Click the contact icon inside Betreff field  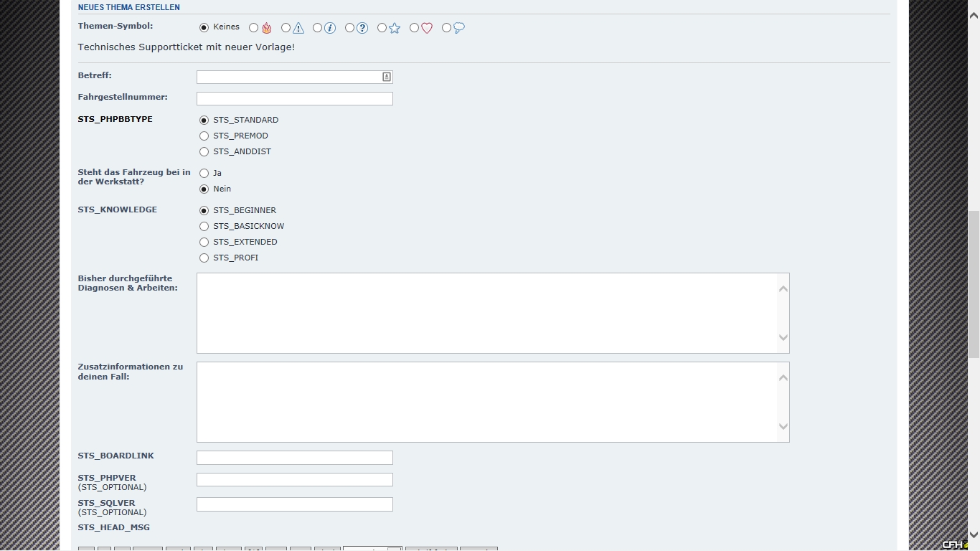click(386, 77)
